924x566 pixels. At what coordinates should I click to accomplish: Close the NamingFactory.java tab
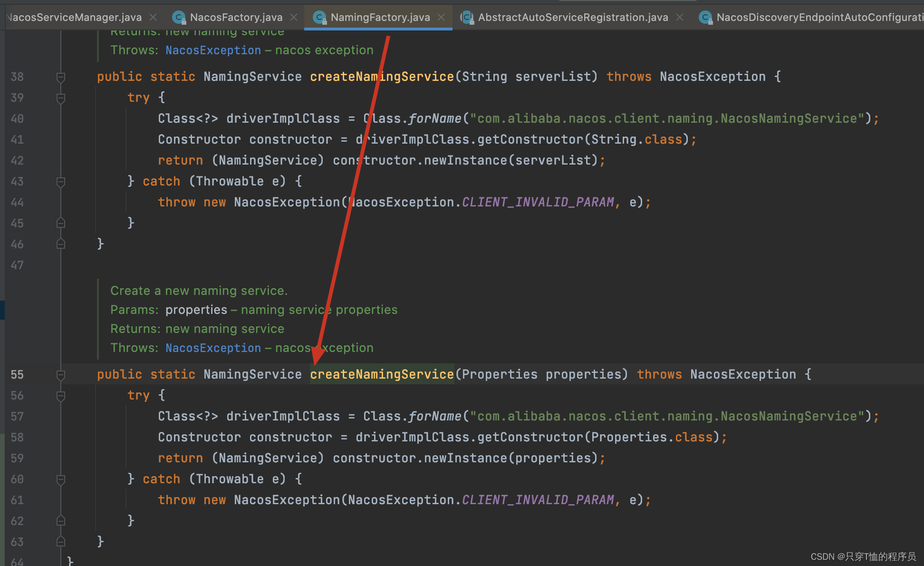coord(441,17)
